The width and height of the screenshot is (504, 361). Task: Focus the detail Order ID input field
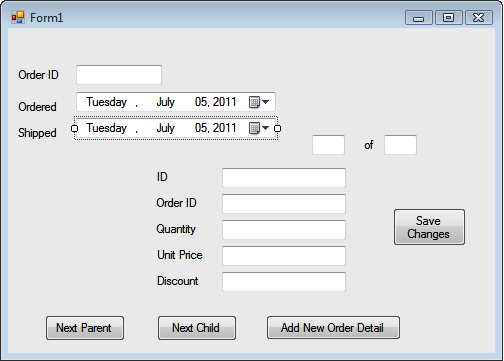(x=284, y=204)
